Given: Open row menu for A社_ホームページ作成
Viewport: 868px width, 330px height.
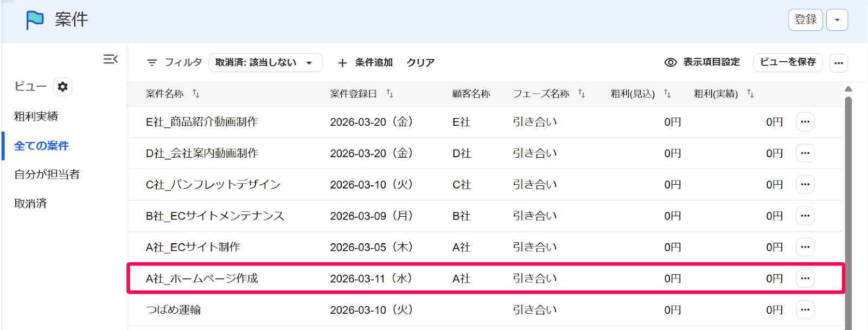Looking at the screenshot, I should [x=805, y=279].
